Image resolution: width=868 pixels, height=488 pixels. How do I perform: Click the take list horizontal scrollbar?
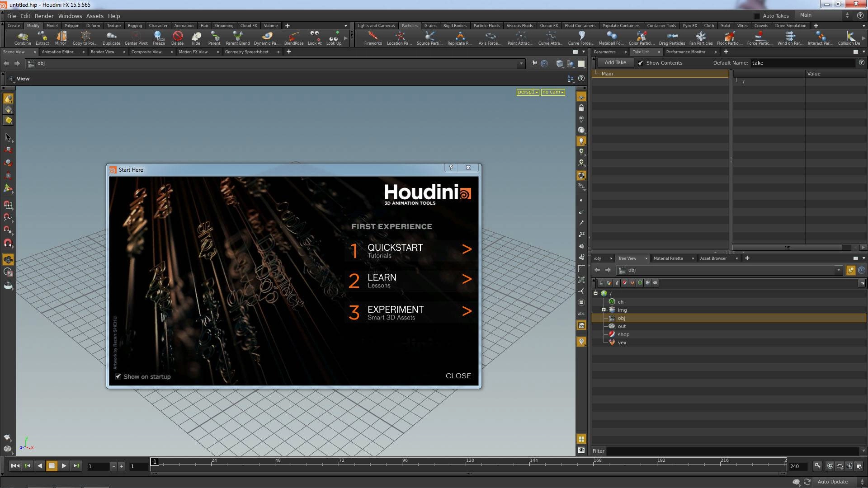pos(788,248)
